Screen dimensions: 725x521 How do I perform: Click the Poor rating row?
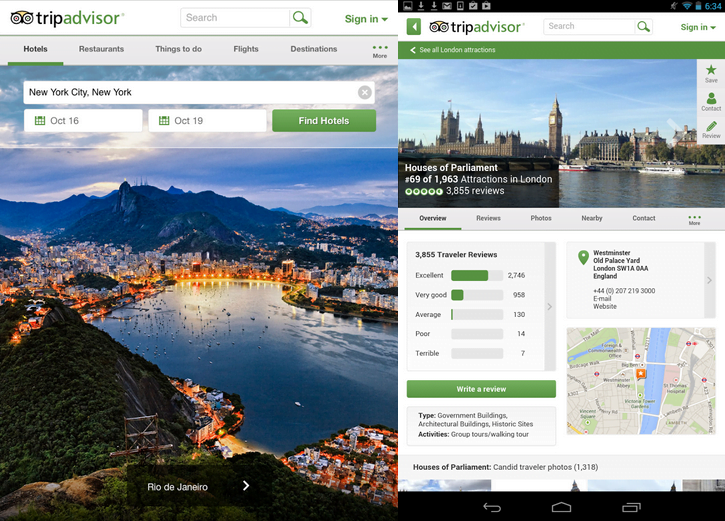pyautogui.click(x=470, y=334)
